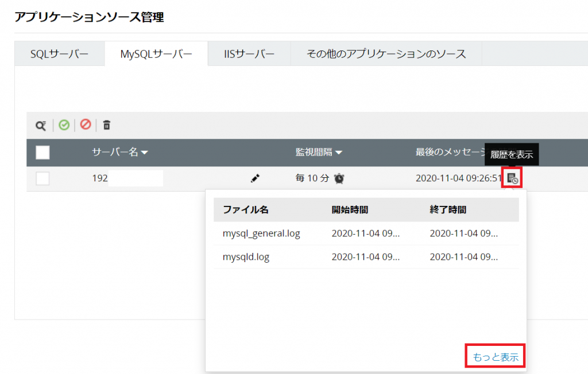Image resolution: width=588 pixels, height=374 pixels.
Task: Switch to the SQLサーバー tab
Action: coord(60,53)
